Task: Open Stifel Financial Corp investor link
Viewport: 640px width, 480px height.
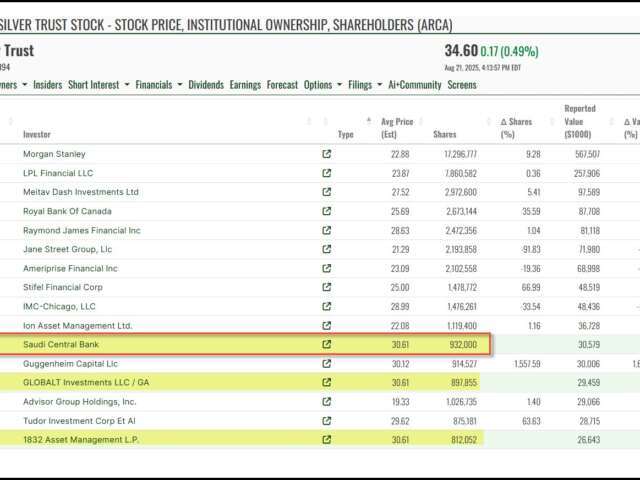Action: coord(63,287)
